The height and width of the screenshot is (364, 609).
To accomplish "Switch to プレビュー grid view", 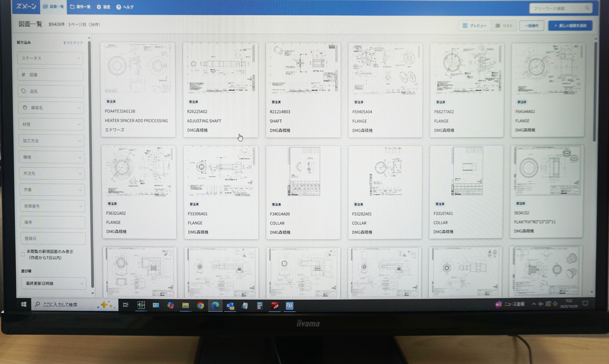I will click(474, 26).
